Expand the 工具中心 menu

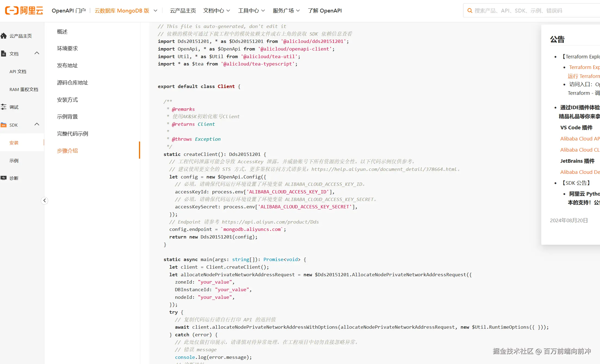[x=251, y=11]
